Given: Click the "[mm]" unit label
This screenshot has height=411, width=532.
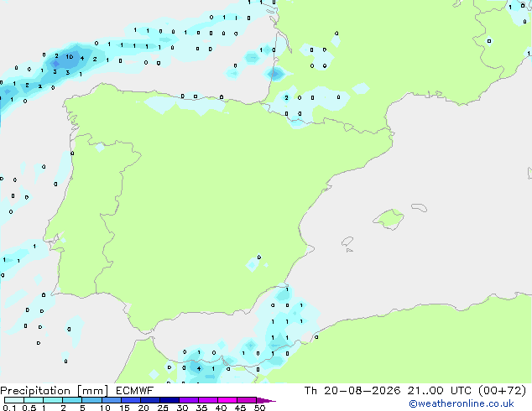Looking at the screenshot, I should [x=93, y=391].
